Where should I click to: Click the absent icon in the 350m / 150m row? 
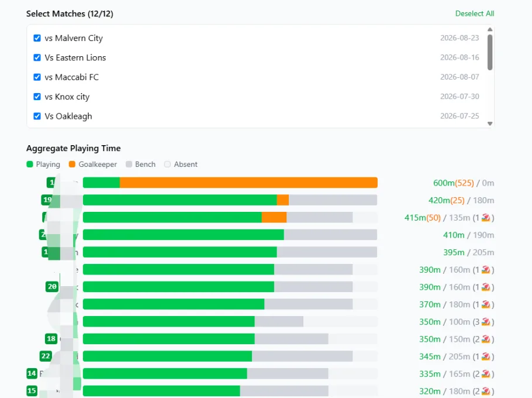point(485,339)
